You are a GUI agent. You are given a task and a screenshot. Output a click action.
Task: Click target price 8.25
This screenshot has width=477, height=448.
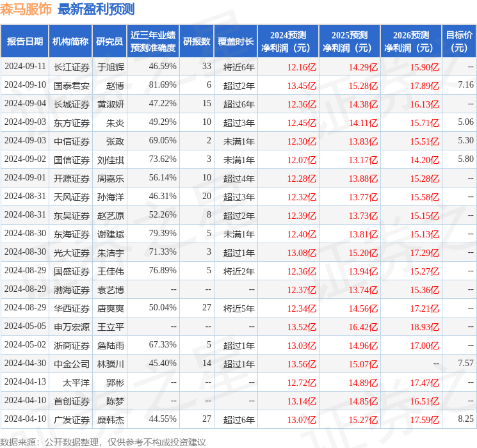465,419
